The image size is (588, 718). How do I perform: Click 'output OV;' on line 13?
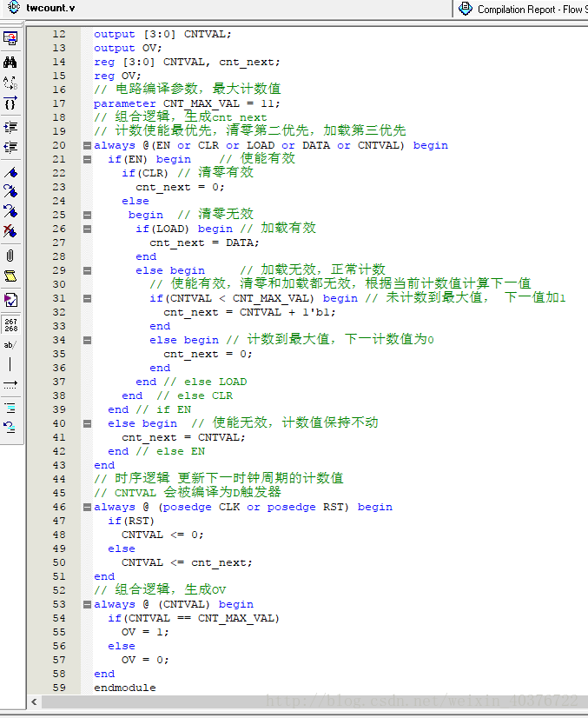coord(129,48)
